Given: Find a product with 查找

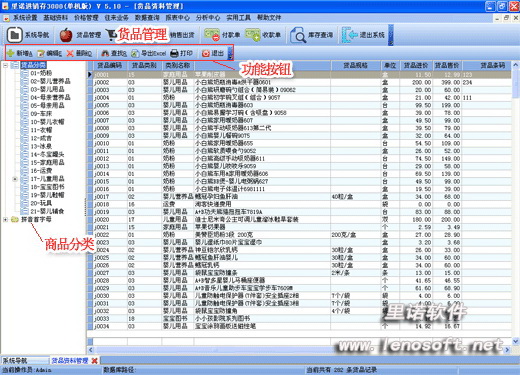Looking at the screenshot, I should 114,53.
